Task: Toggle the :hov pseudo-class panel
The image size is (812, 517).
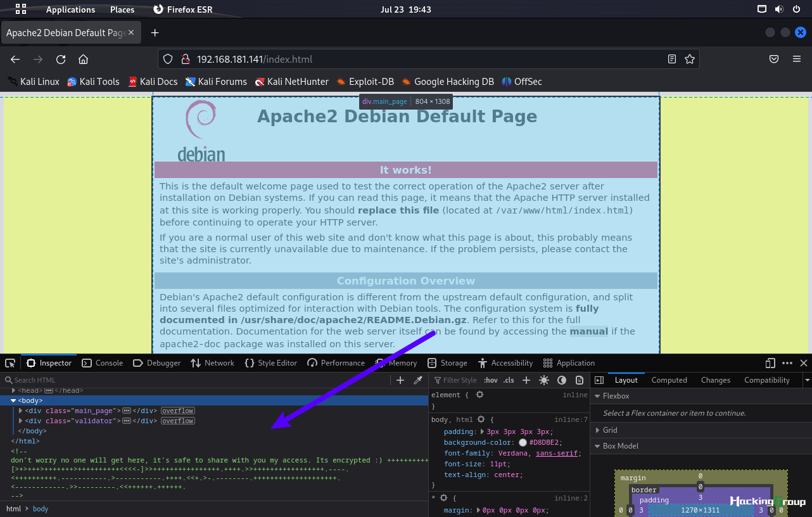Action: (490, 380)
